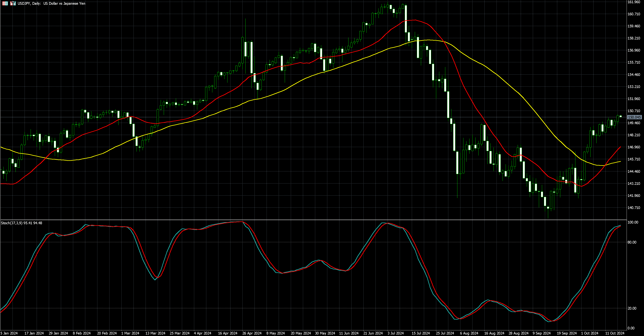Viewport: 644px width, 336px height.
Task: Click the 140.710 price scale value
Action: pyautogui.click(x=634, y=208)
